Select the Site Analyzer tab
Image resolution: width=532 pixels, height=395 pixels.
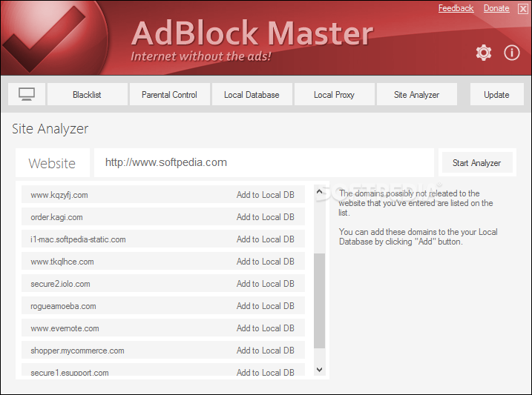coord(417,94)
